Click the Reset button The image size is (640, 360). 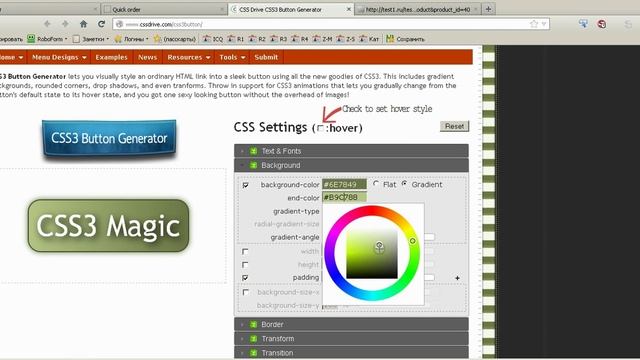point(454,127)
